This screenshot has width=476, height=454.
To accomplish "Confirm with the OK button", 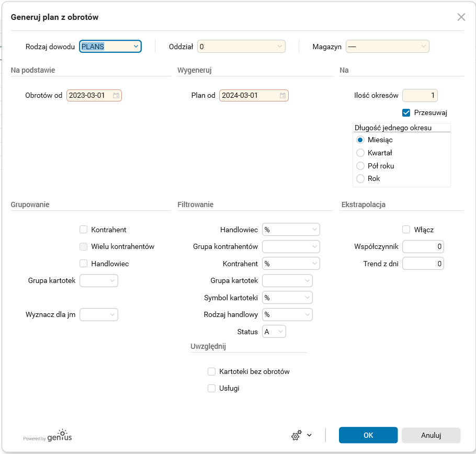I will tap(368, 435).
